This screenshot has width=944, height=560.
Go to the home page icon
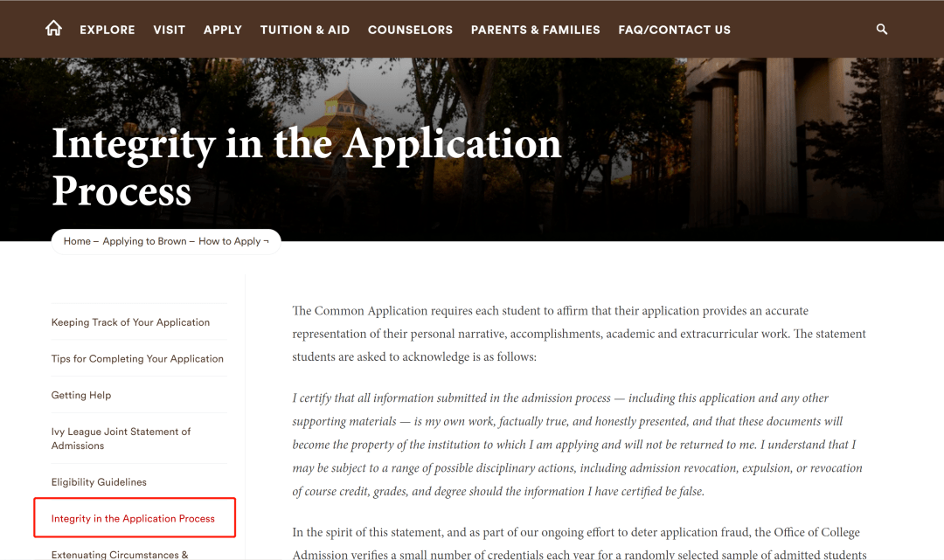click(x=53, y=28)
